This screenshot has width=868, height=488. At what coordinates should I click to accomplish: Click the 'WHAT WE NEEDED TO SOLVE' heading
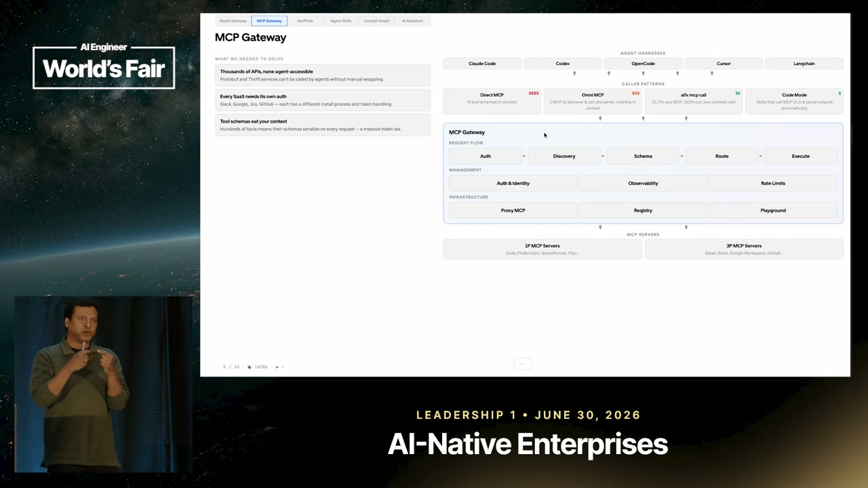249,59
